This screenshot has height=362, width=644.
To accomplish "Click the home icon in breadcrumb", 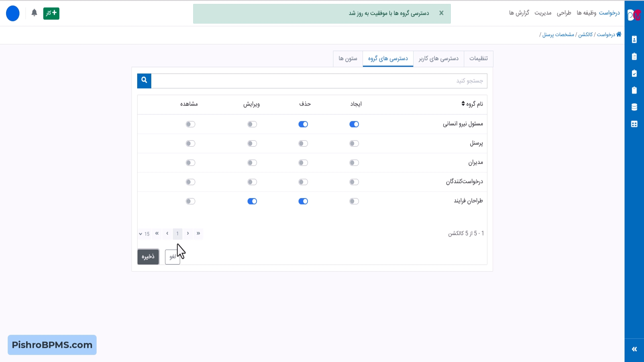I will pos(619,34).
